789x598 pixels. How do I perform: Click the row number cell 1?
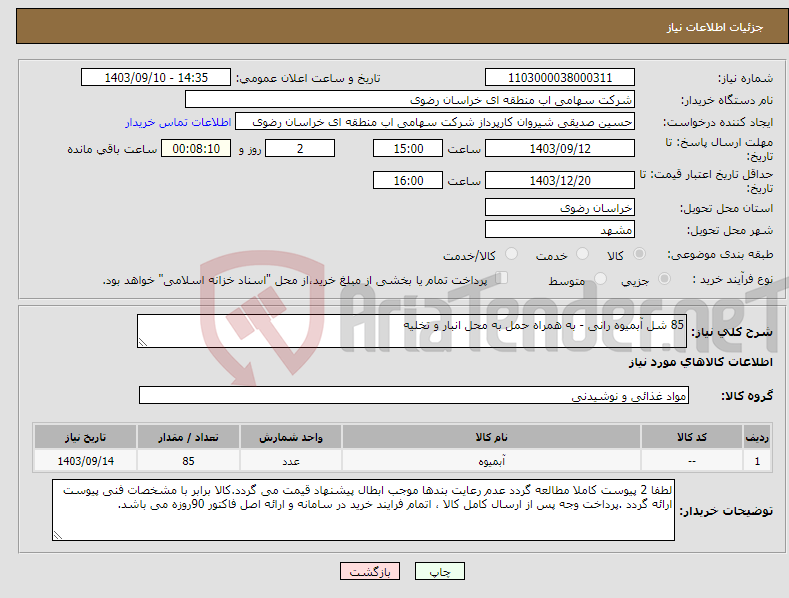(x=757, y=461)
